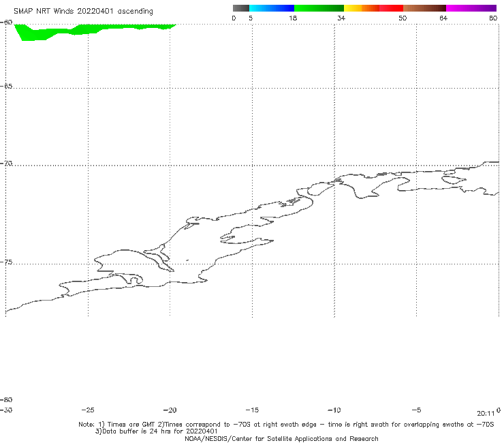This screenshot has width=504, height=443.
Task: Click the NOAA/NESDIS credit line
Action: coord(281,439)
